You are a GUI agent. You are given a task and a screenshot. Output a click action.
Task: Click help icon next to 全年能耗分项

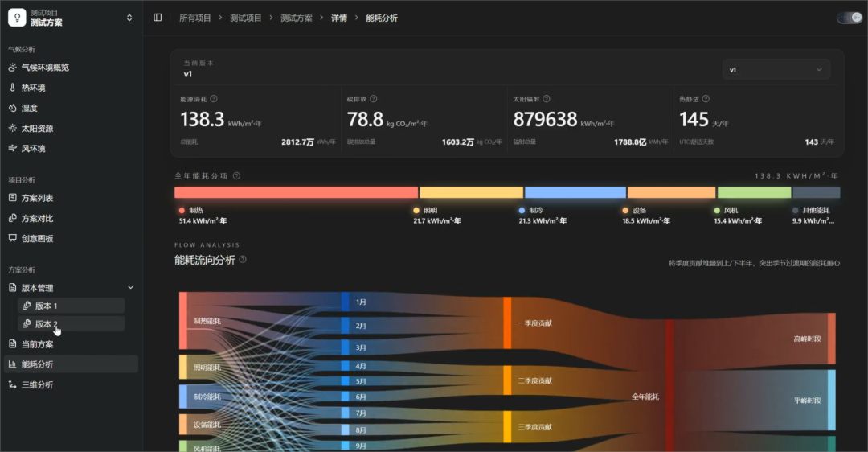[x=236, y=175]
